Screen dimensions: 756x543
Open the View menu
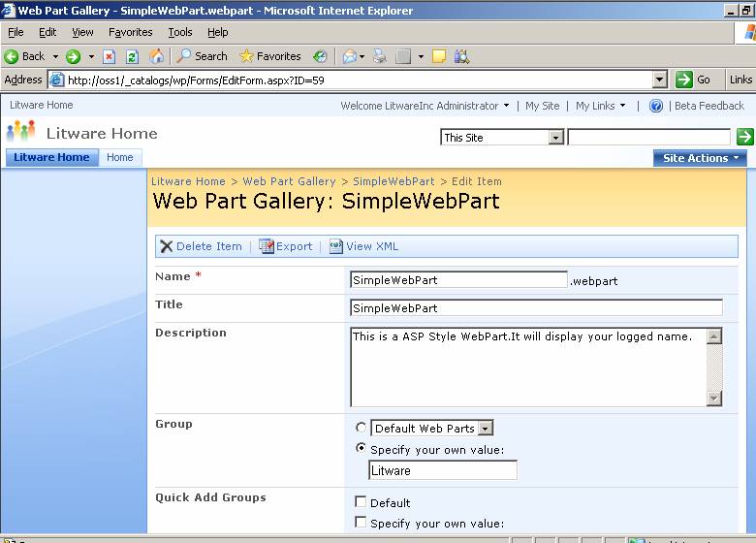[82, 32]
